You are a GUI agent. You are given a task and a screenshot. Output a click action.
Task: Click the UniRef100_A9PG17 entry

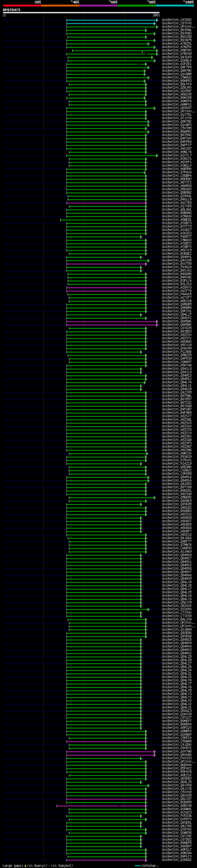[177, 850]
